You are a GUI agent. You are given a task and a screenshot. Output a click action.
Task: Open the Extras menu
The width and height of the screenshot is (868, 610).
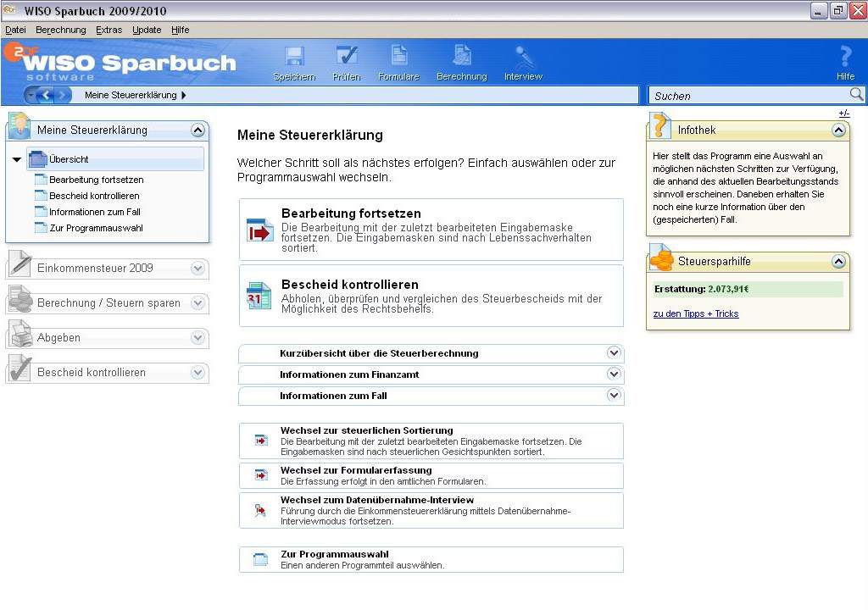(x=108, y=30)
